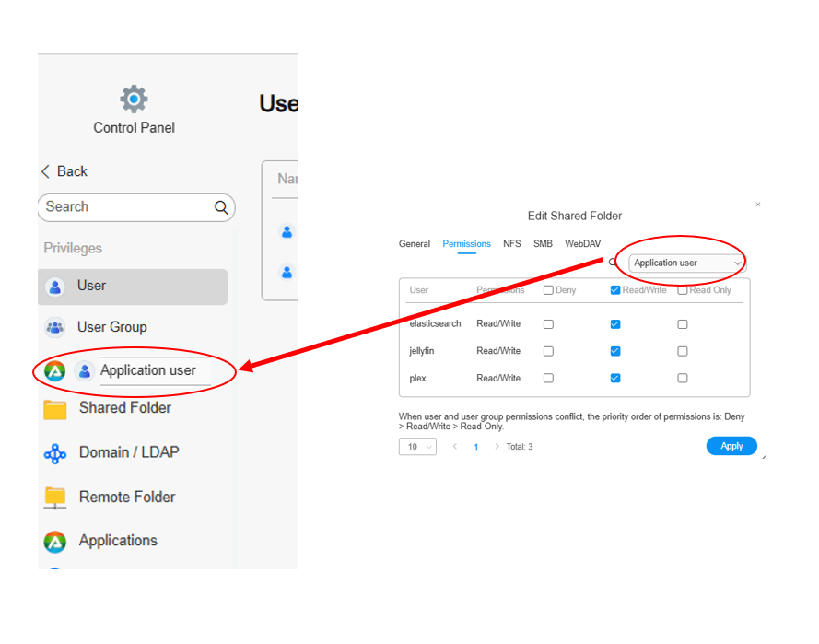Viewport: 819px width, 644px height.
Task: Go to next page arrow
Action: 497,446
